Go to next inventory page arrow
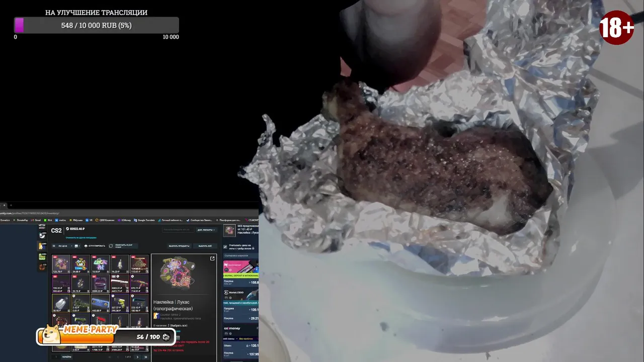 [x=137, y=357]
